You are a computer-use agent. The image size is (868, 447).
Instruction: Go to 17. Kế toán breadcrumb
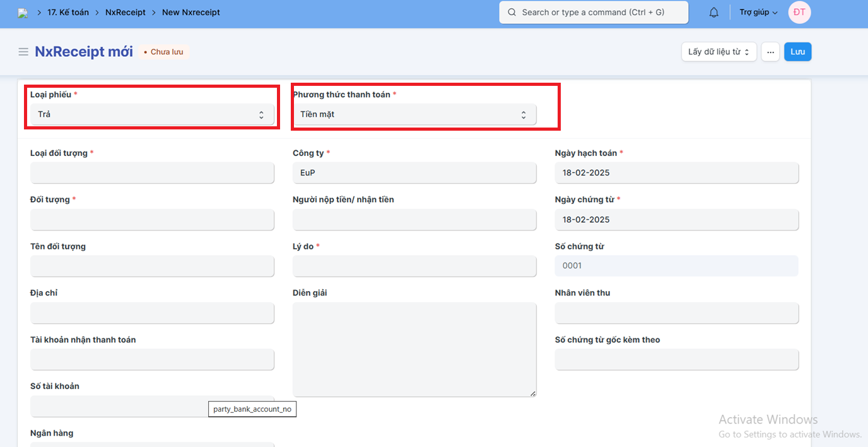pos(68,13)
